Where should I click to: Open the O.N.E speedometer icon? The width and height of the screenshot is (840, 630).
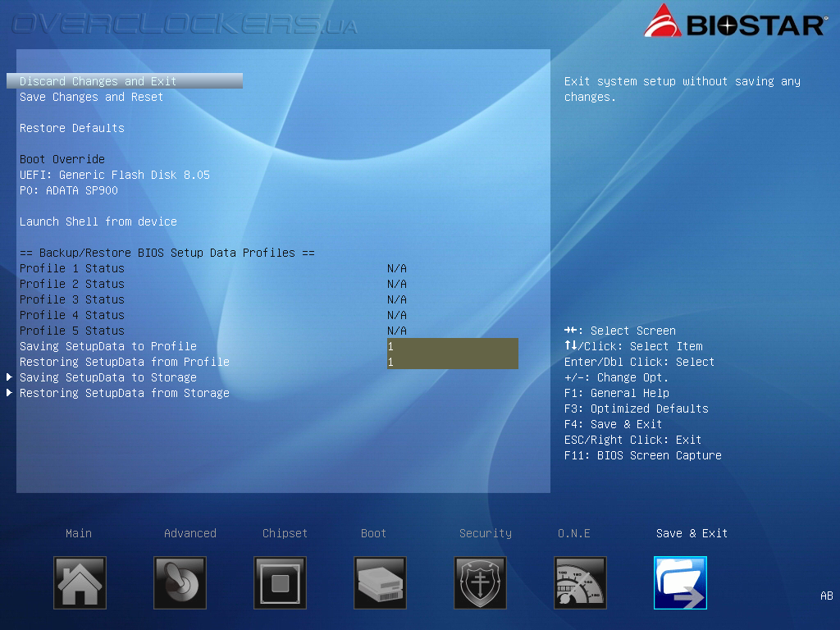click(x=580, y=583)
